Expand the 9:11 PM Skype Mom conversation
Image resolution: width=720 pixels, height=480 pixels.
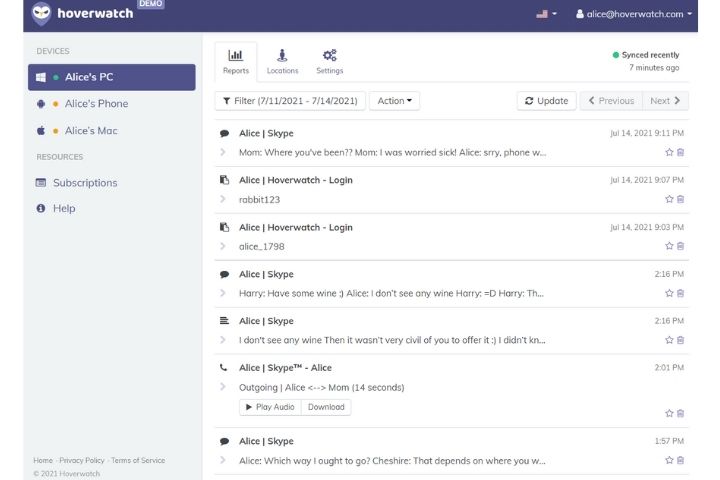click(223, 152)
